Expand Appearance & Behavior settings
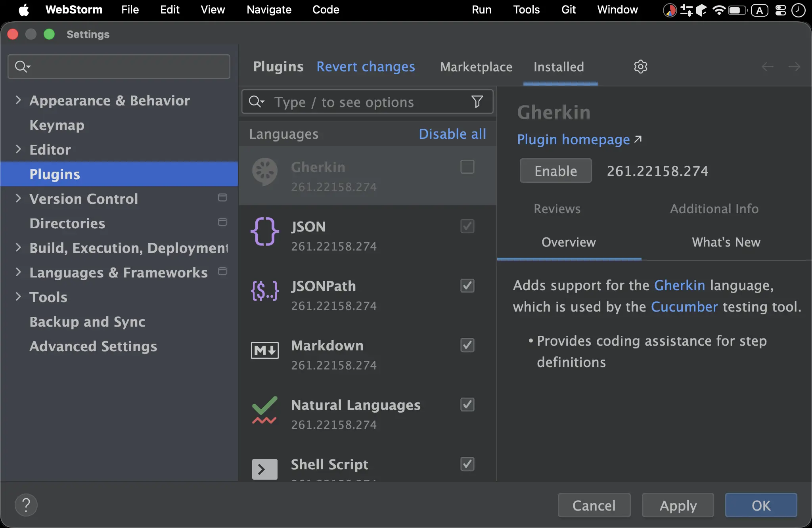 pyautogui.click(x=18, y=100)
